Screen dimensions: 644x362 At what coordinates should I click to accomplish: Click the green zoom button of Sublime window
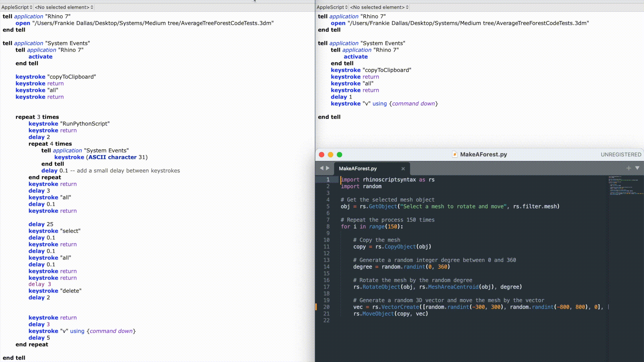(x=339, y=155)
